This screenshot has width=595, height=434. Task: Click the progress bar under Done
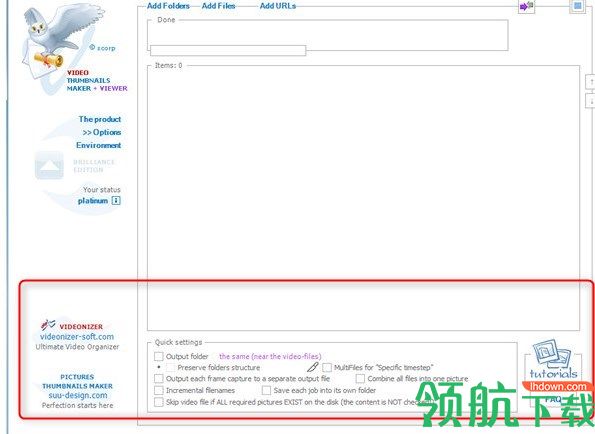pyautogui.click(x=228, y=50)
